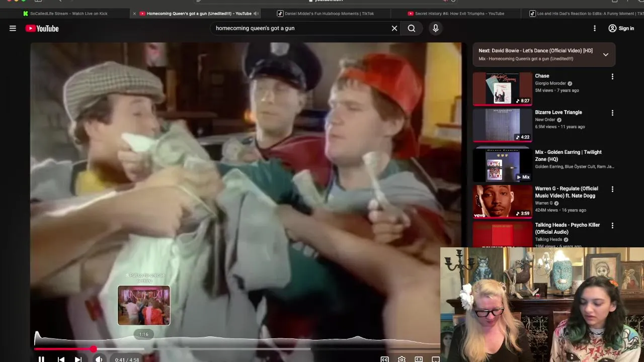The image size is (644, 362).
Task: Open more options for Psycho Killer
Action: click(x=612, y=226)
